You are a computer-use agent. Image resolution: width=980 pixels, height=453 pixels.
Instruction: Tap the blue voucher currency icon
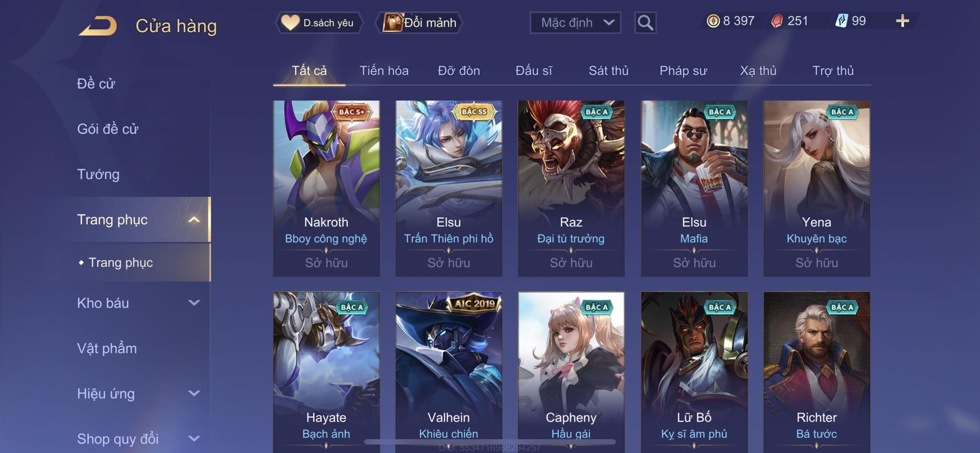(842, 21)
